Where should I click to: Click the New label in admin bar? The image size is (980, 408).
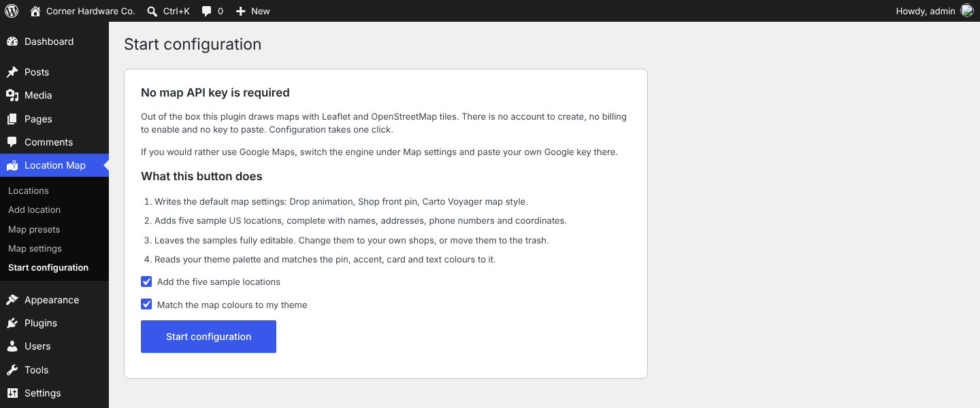(261, 11)
